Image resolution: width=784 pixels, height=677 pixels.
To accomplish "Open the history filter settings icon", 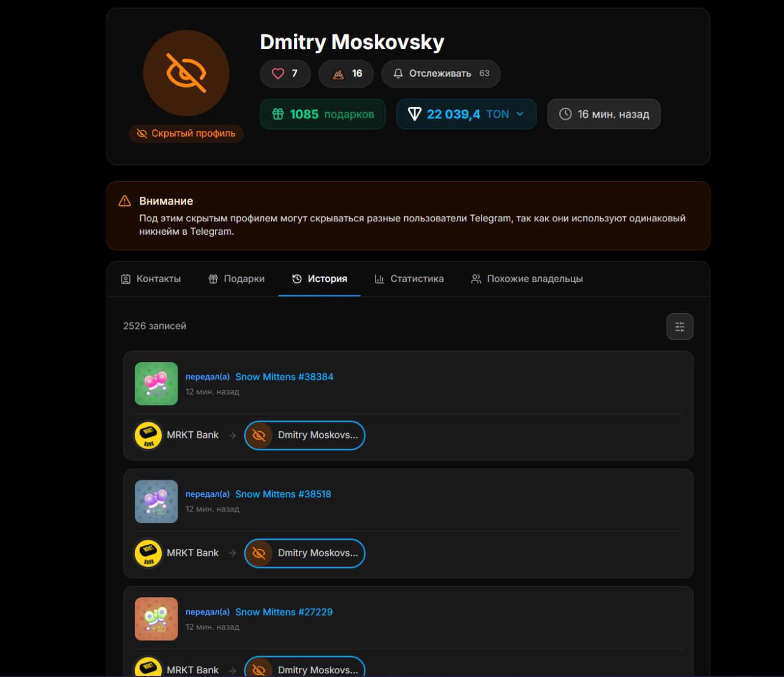I will point(679,327).
